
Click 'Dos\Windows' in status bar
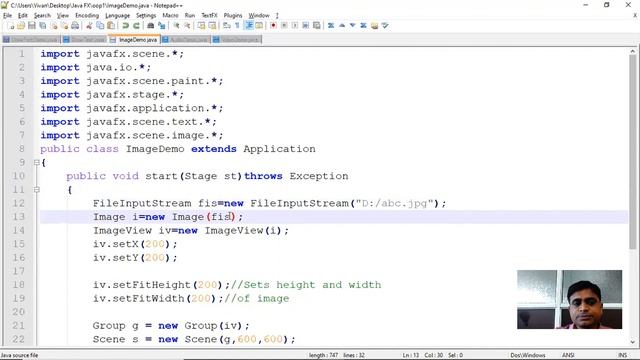528,355
